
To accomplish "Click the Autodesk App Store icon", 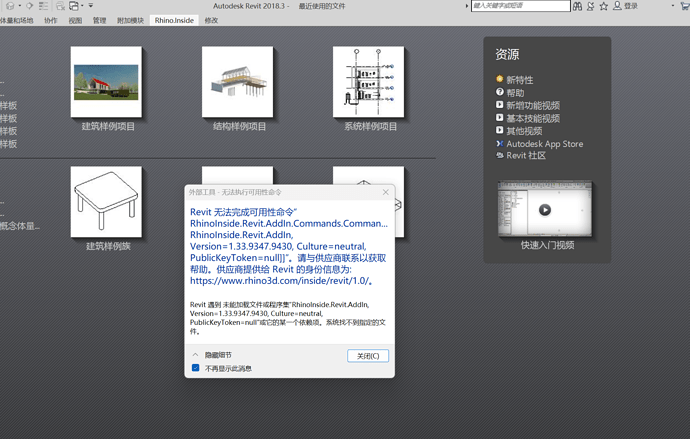I will point(500,143).
